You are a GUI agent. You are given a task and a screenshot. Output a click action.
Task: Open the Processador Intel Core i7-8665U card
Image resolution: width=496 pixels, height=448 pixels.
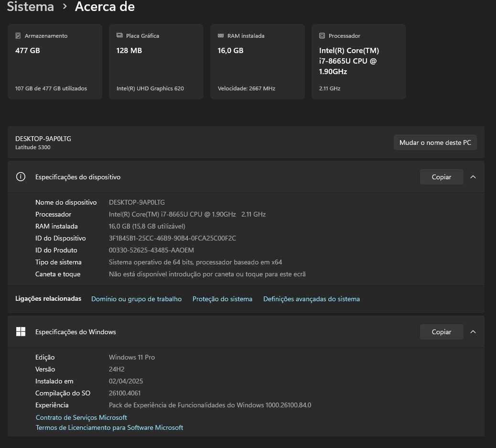(359, 61)
